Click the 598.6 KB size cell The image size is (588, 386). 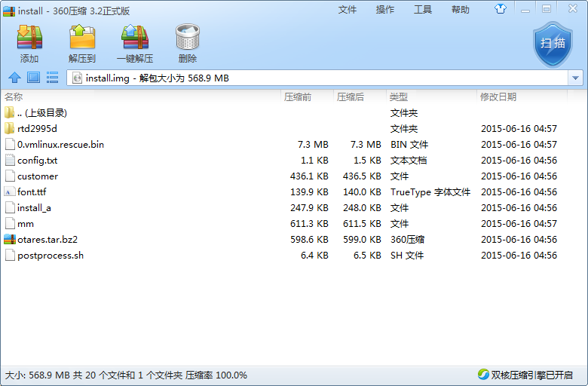point(309,239)
